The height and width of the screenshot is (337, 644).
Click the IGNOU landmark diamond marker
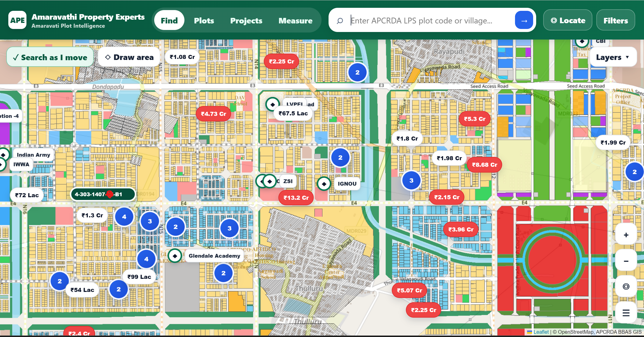click(324, 184)
